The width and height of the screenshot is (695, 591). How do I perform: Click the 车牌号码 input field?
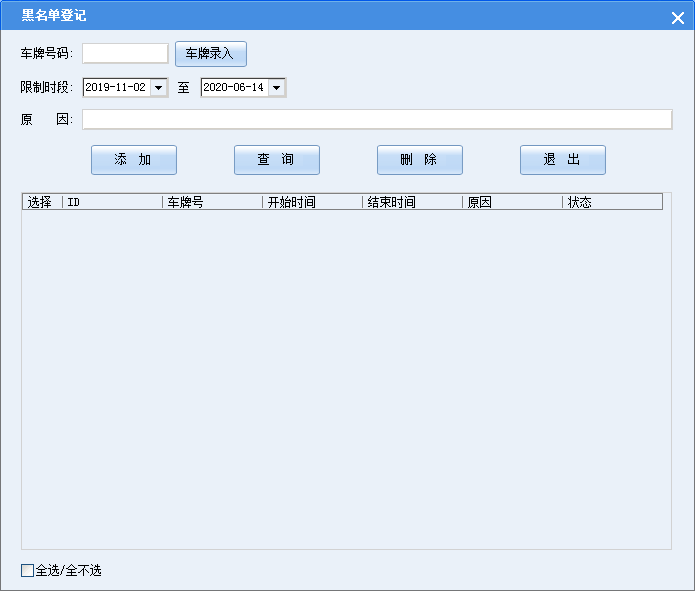125,54
